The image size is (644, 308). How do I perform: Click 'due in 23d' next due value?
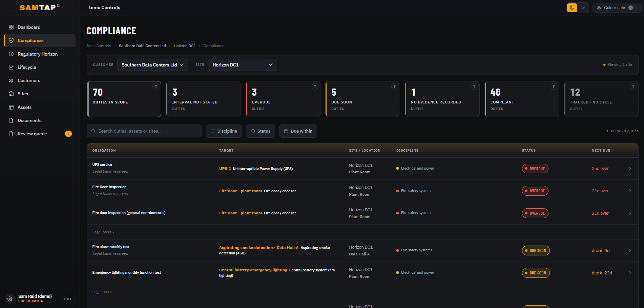(x=602, y=273)
